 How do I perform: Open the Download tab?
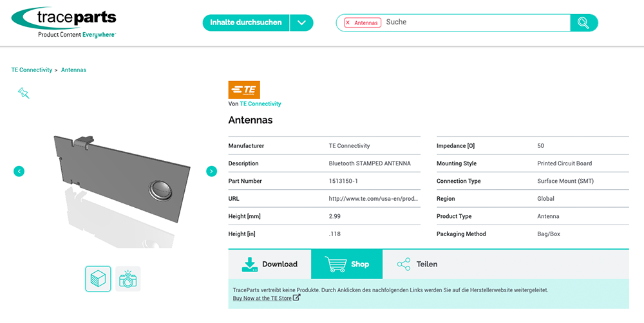click(x=270, y=264)
